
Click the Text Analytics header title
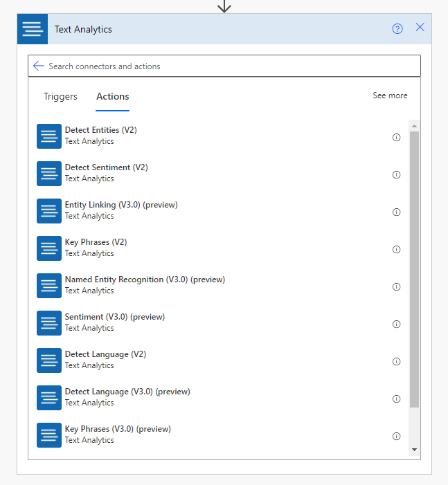83,29
